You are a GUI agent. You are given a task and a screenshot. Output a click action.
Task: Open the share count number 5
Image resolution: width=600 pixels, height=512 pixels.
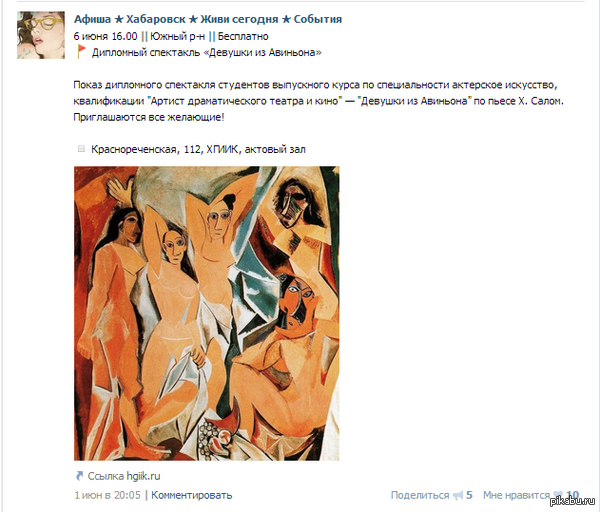point(469,495)
